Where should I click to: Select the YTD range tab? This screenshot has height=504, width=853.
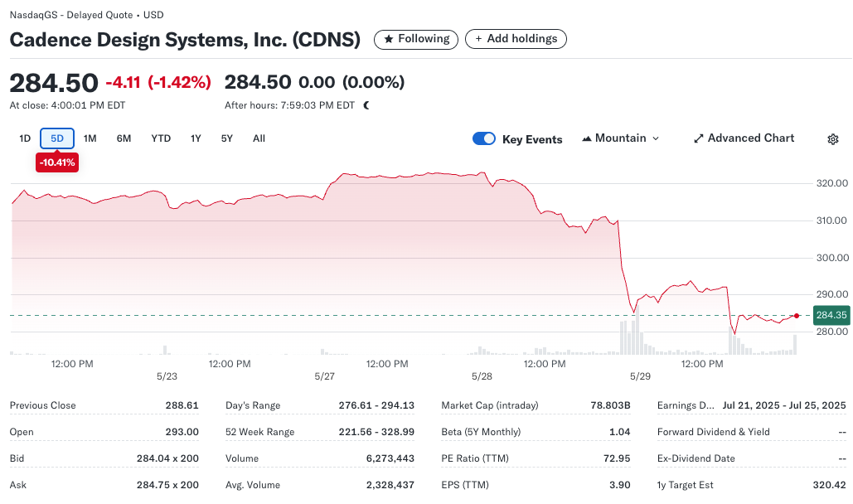(x=161, y=138)
